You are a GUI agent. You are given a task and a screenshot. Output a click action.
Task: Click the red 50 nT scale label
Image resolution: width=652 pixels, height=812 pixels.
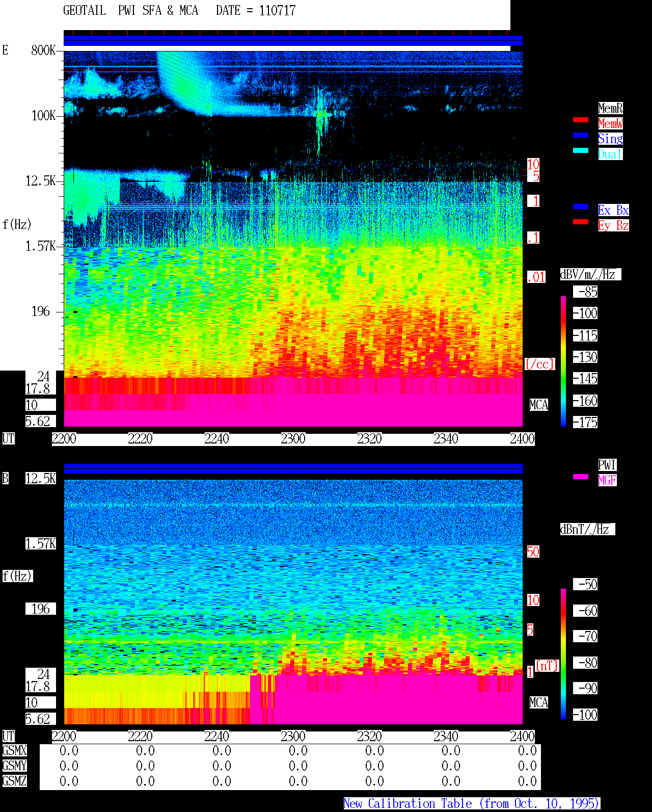pos(533,552)
